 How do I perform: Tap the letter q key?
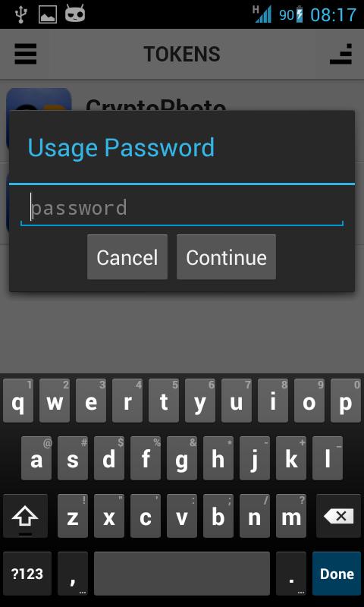[17, 401]
